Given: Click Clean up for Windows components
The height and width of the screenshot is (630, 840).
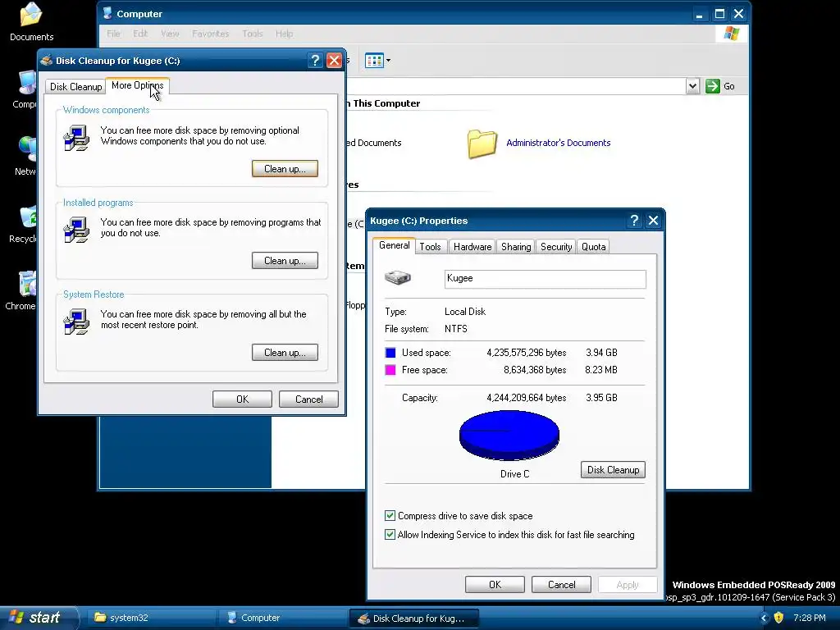Looking at the screenshot, I should [x=285, y=169].
